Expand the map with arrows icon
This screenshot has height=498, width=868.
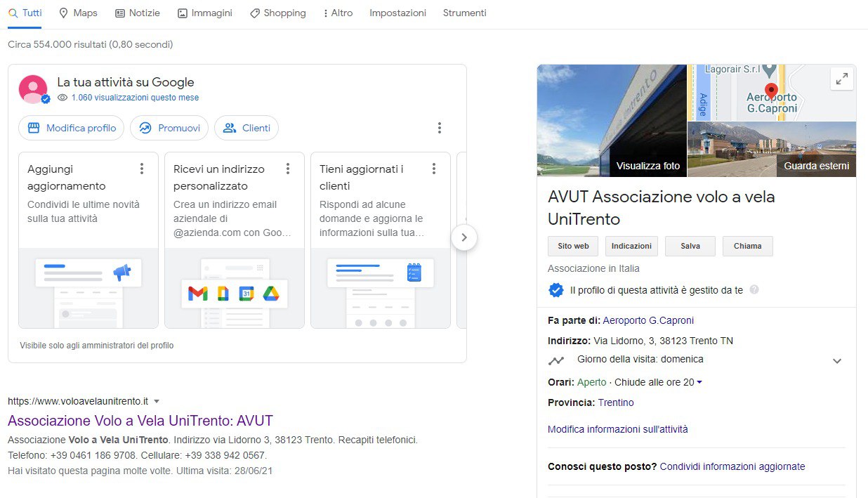click(x=842, y=79)
